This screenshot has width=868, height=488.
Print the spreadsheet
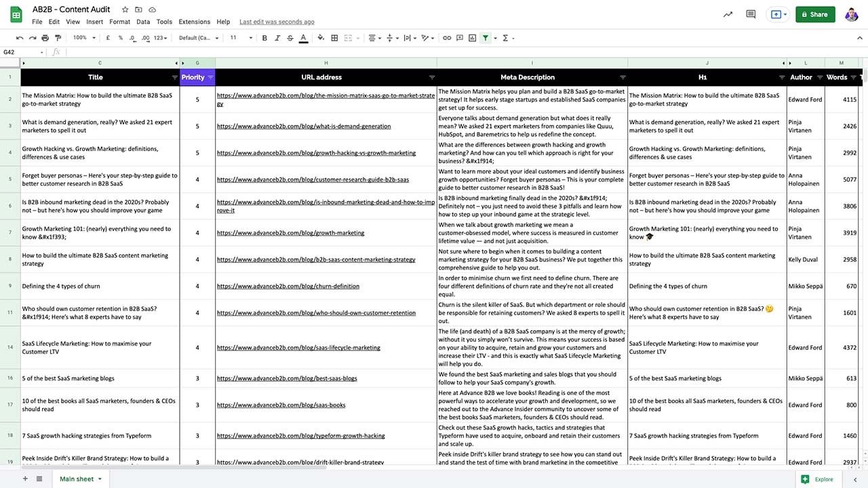(45, 38)
